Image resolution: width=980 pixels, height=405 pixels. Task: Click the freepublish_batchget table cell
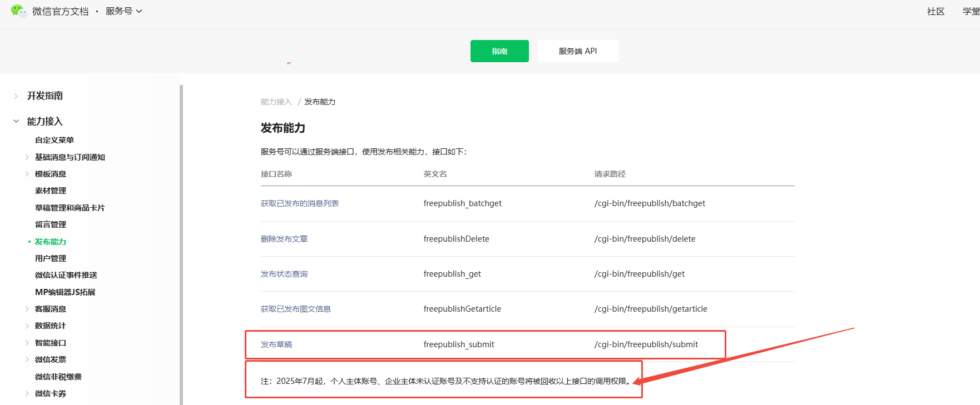coord(463,203)
